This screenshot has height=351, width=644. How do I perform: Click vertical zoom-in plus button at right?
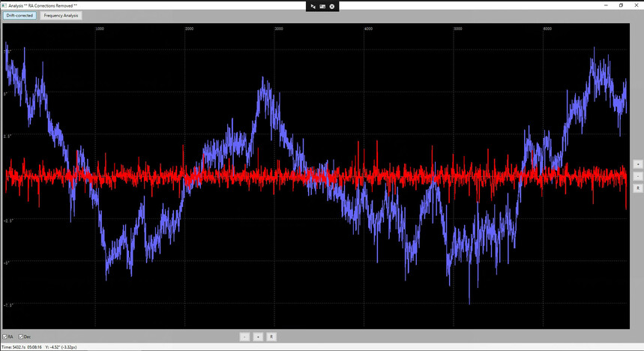[638, 164]
